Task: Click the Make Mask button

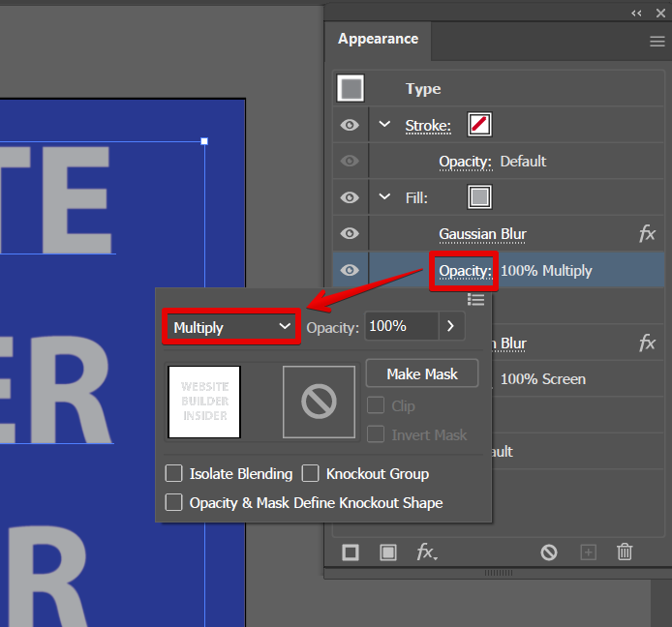Action: [x=422, y=373]
